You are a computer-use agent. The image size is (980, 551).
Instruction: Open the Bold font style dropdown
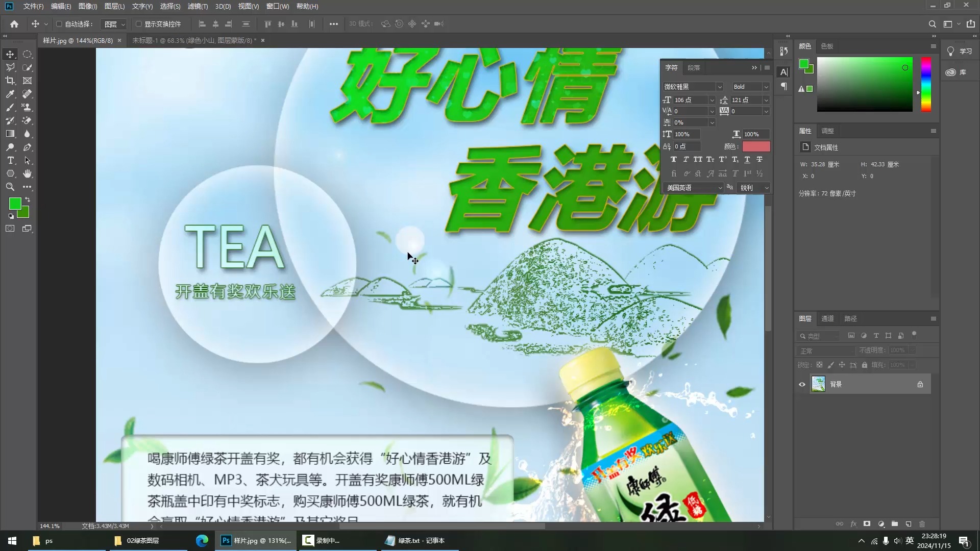(x=766, y=87)
